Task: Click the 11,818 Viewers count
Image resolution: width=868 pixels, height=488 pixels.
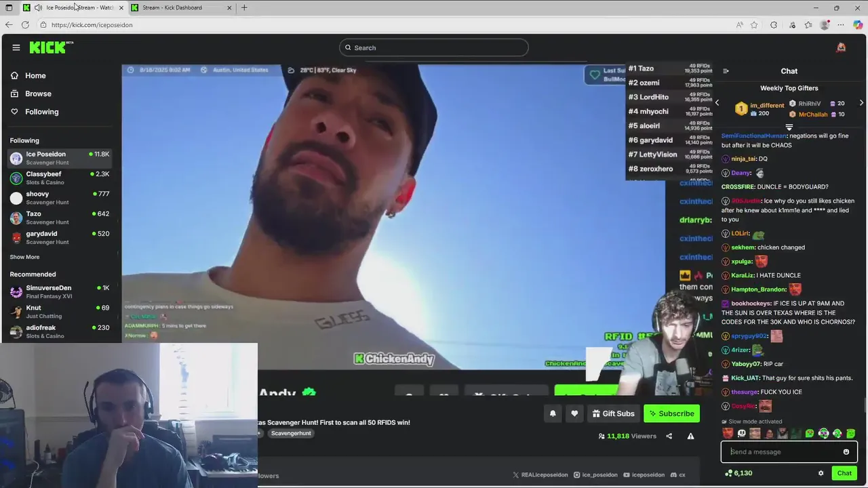Action: [x=627, y=436]
